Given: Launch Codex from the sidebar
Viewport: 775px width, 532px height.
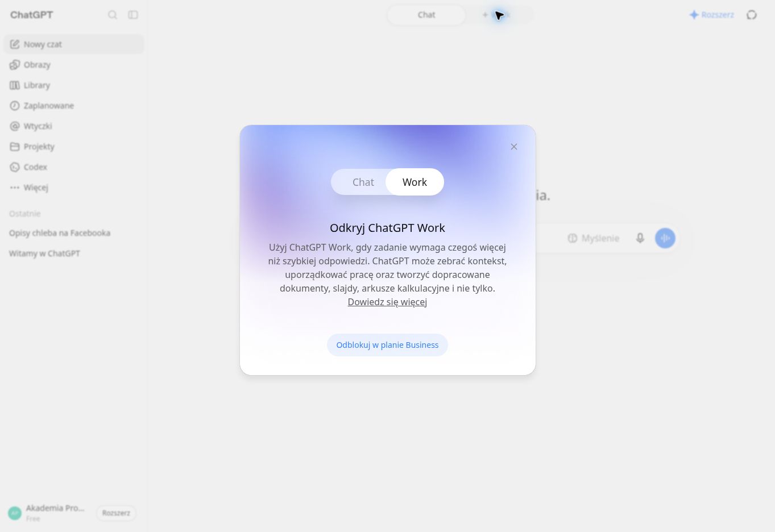Looking at the screenshot, I should tap(74, 167).
